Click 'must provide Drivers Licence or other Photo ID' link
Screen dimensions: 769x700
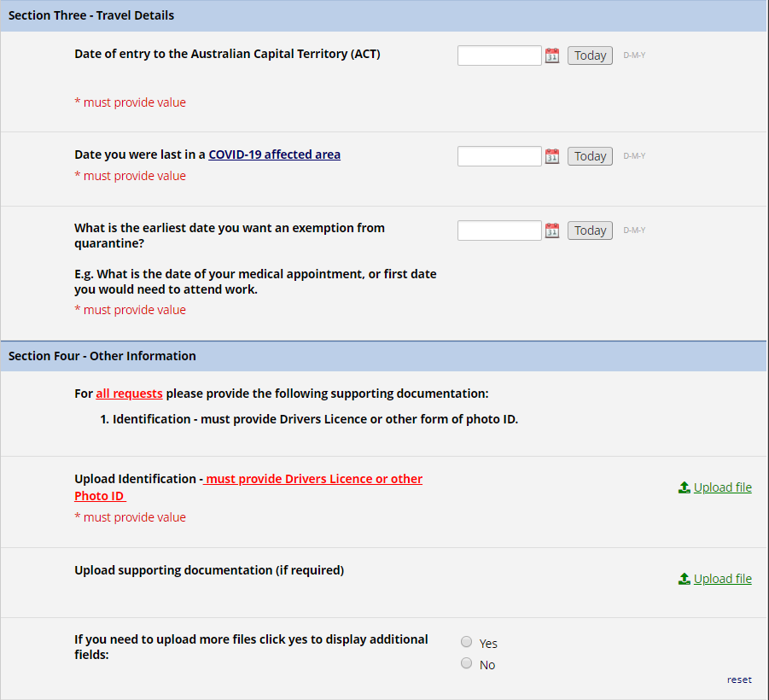(x=248, y=487)
